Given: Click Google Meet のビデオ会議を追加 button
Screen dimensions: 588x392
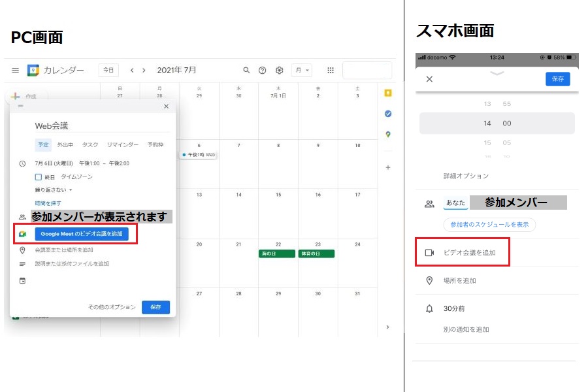Looking at the screenshot, I should 82,233.
